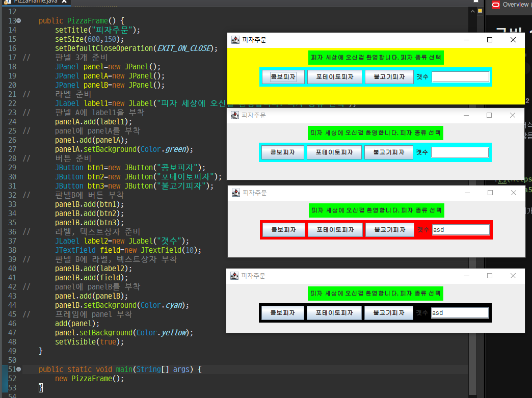Click the 갯수 label on the red panel
The height and width of the screenshot is (398, 532).
423,230
